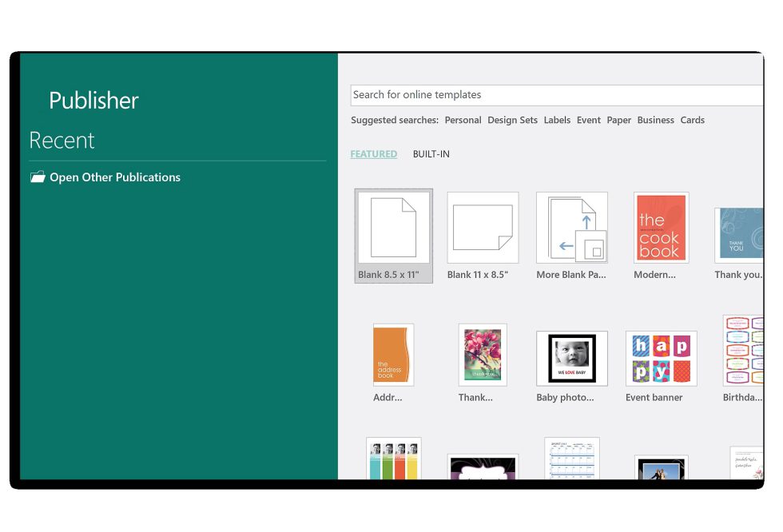Run the Business suggested search
783x532 pixels.
(x=655, y=120)
